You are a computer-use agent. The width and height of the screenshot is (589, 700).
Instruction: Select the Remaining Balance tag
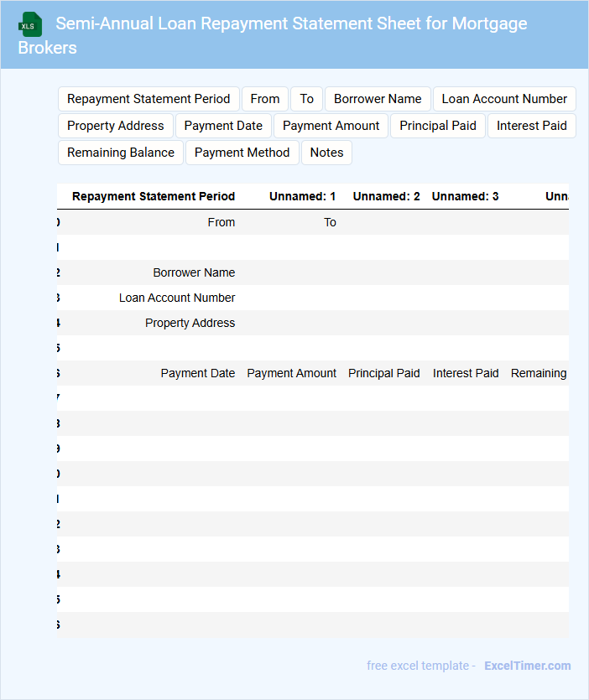tap(121, 153)
